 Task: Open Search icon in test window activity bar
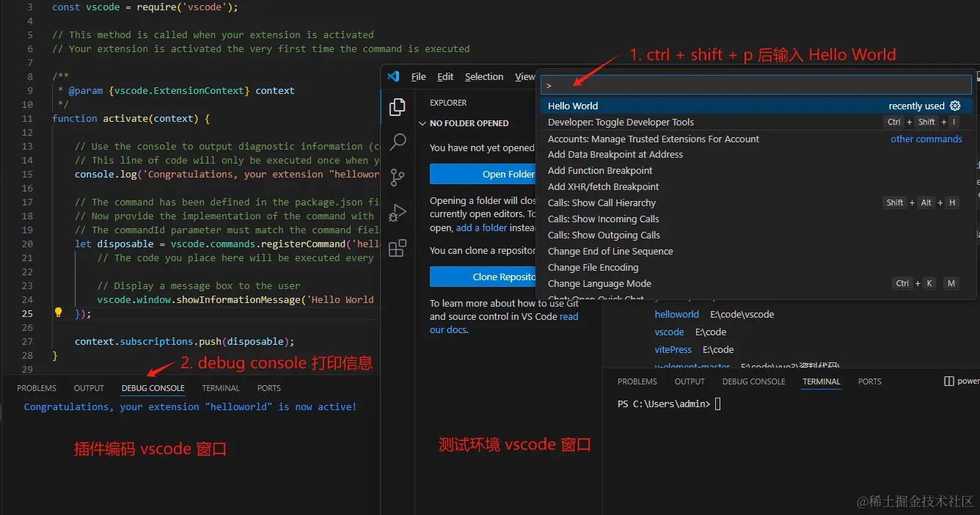pos(398,142)
